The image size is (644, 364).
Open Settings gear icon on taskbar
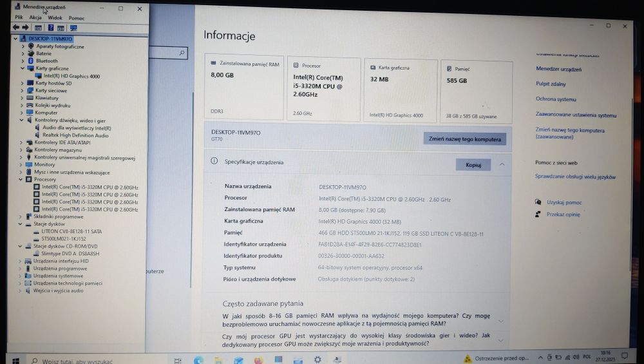point(317,360)
